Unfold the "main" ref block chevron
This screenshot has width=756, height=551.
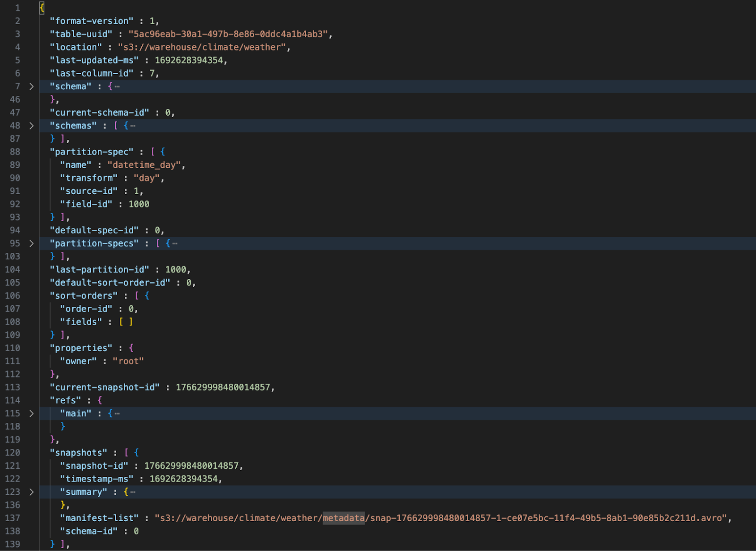31,413
